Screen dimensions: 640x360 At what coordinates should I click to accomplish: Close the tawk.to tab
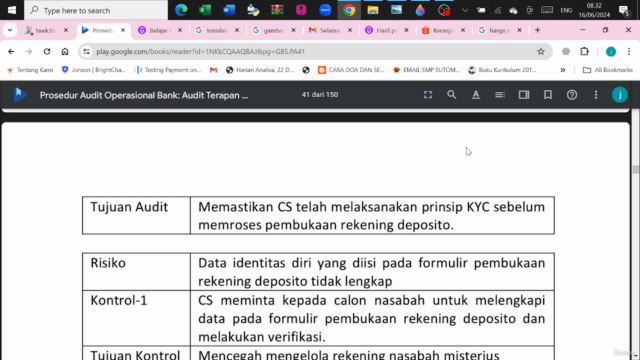pos(66,30)
